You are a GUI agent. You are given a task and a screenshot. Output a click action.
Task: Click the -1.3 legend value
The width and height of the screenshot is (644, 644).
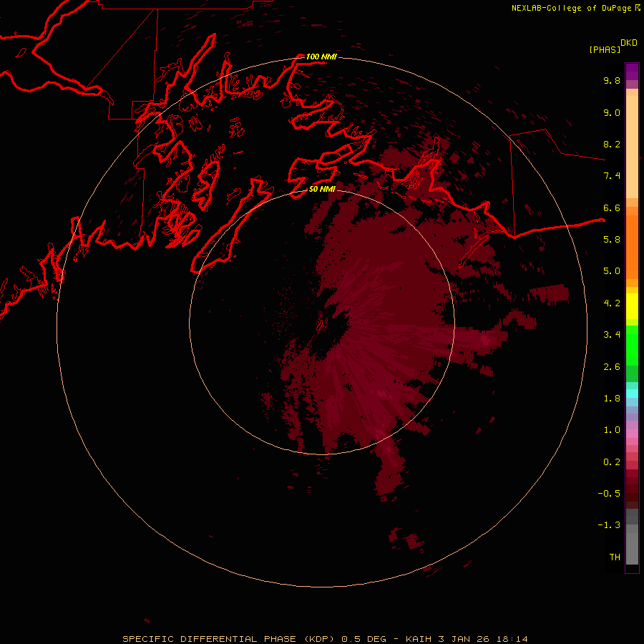[609, 525]
